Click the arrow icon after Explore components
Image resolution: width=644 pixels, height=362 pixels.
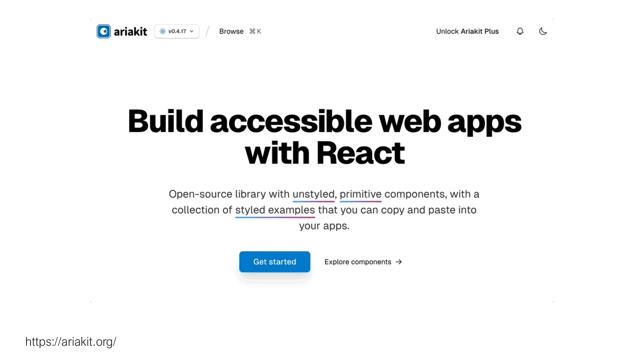pos(399,262)
